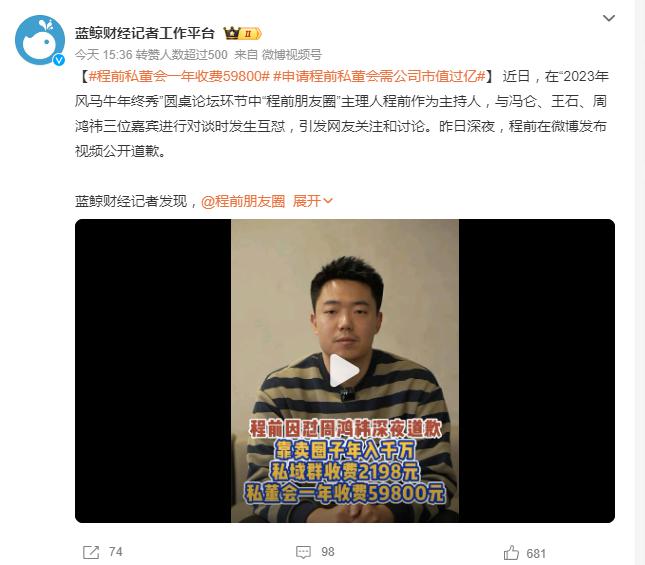Open hashtag #申请程前私董会需公司市值过亿#
This screenshot has height=565, width=645.
[379, 76]
